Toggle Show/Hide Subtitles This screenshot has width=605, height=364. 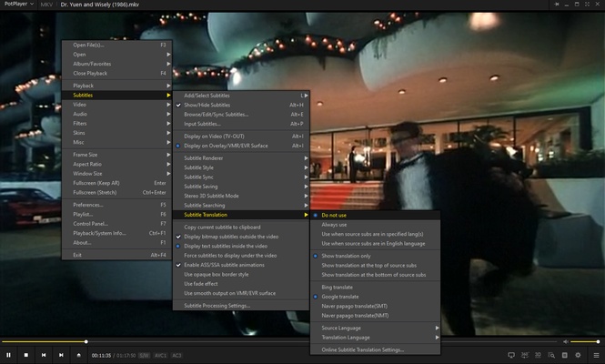pos(241,105)
